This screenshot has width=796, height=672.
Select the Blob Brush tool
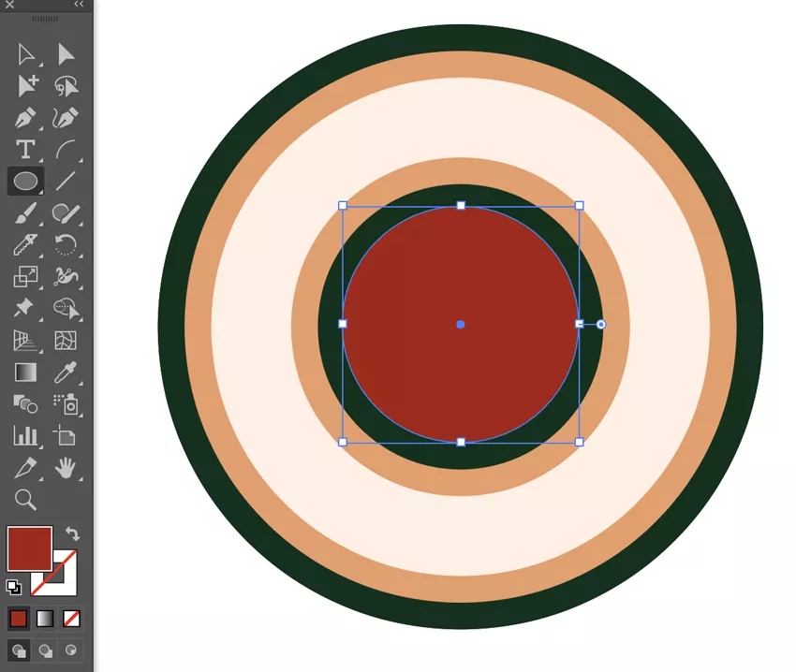(66, 213)
